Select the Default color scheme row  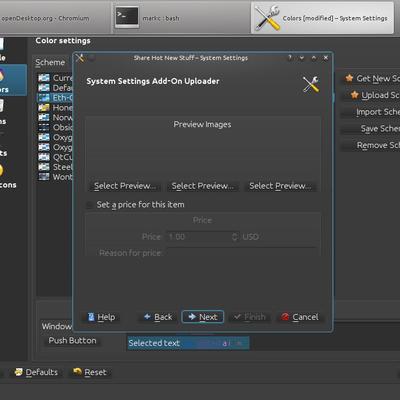pos(55,88)
